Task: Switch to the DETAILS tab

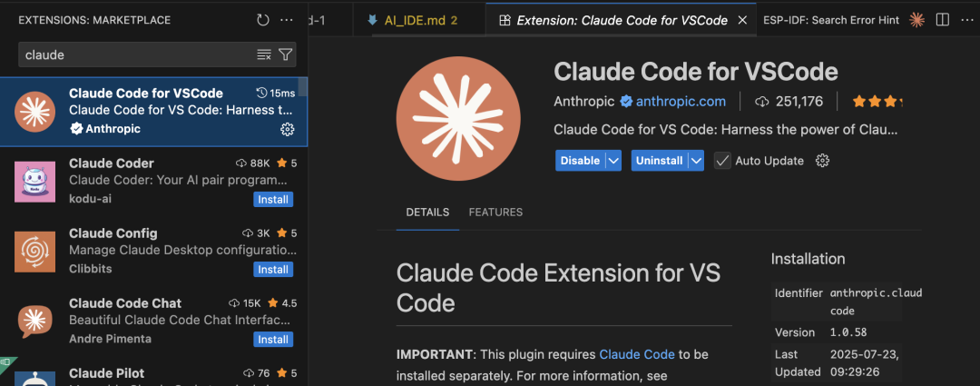Action: coord(427,213)
